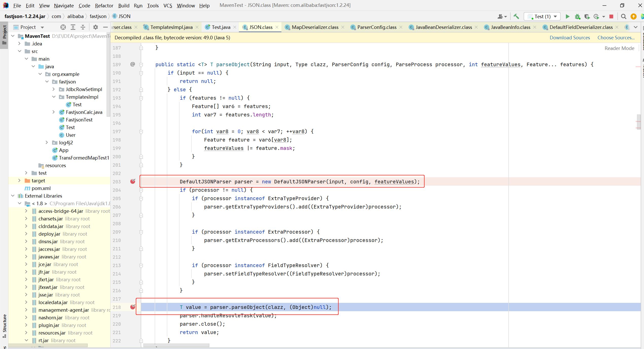
Task: Click Choose Sources link
Action: click(616, 38)
